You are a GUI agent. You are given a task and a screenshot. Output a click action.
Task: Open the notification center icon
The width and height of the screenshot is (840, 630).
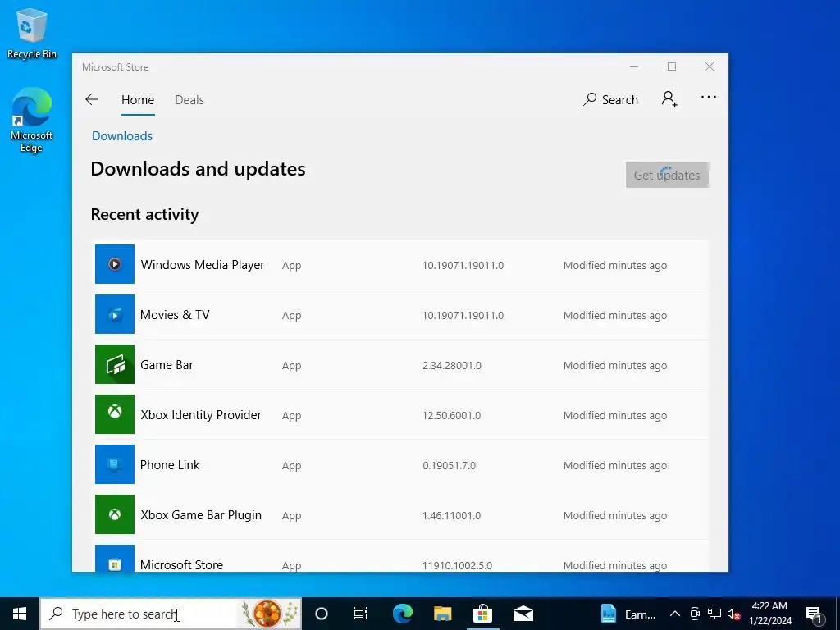coord(815,614)
